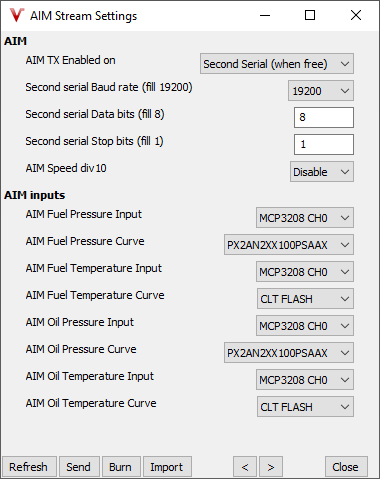Viewport: 380px width, 479px height.
Task: Click the 'AIM inputs' section heading
Action: click(x=35, y=195)
